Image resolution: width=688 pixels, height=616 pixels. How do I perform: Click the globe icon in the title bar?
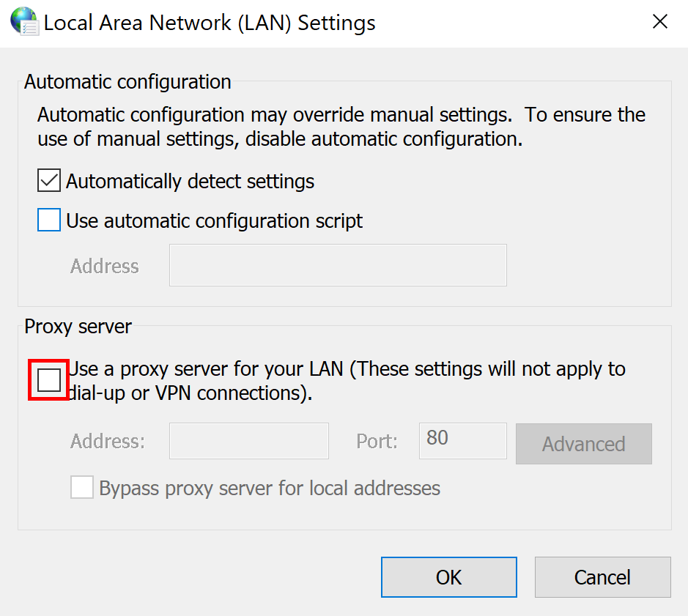click(x=23, y=21)
